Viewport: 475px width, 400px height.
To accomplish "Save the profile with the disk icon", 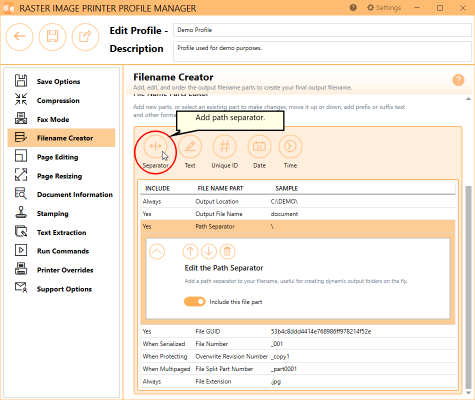I will [52, 36].
